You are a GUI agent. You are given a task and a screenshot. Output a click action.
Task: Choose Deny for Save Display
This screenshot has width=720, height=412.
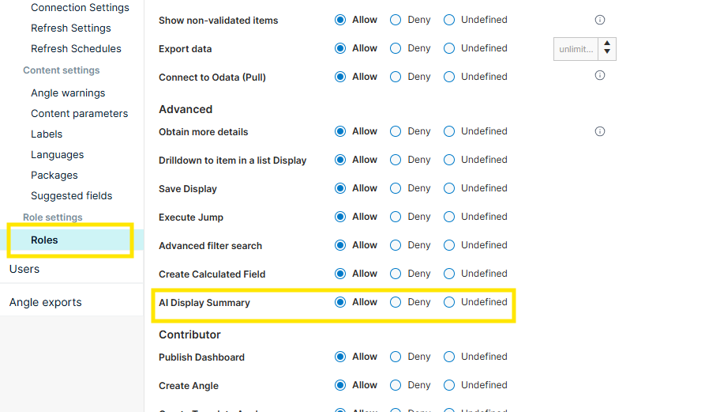coord(395,188)
